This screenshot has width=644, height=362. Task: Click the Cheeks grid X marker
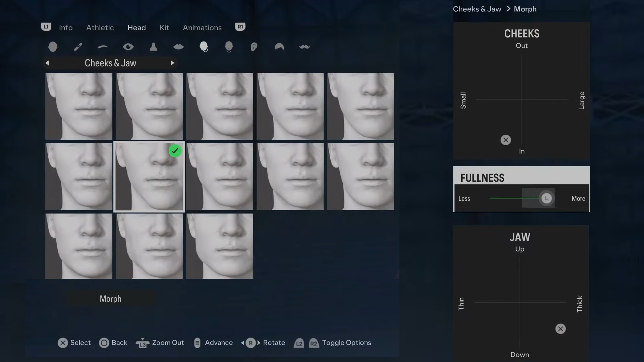[x=505, y=140]
